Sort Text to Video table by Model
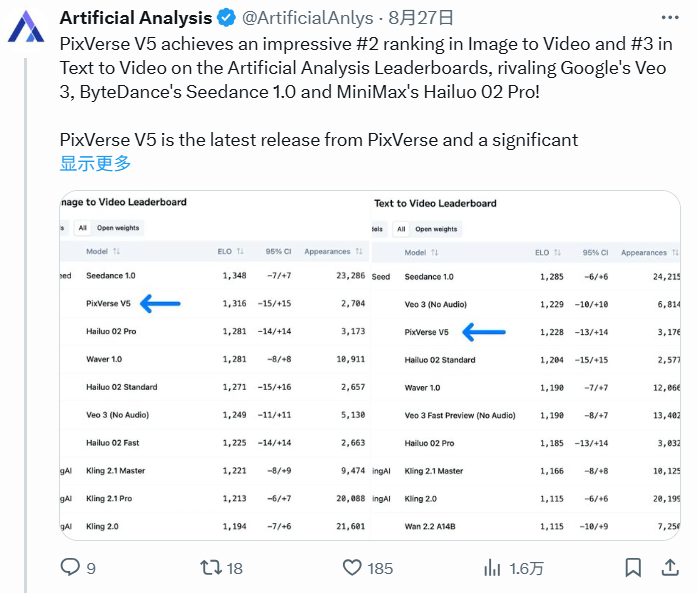This screenshot has width=697, height=593. pos(421,252)
